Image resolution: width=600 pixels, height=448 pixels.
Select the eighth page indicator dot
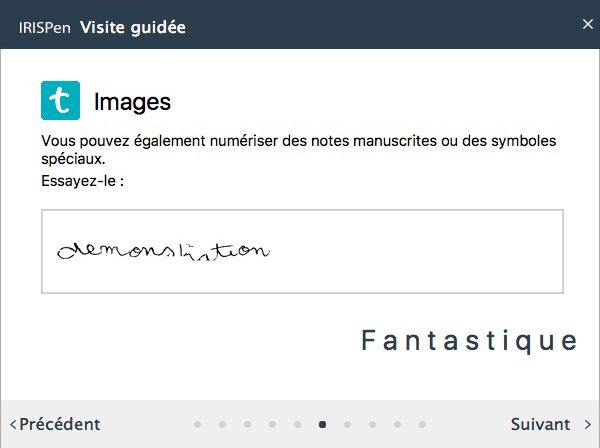tap(372, 424)
